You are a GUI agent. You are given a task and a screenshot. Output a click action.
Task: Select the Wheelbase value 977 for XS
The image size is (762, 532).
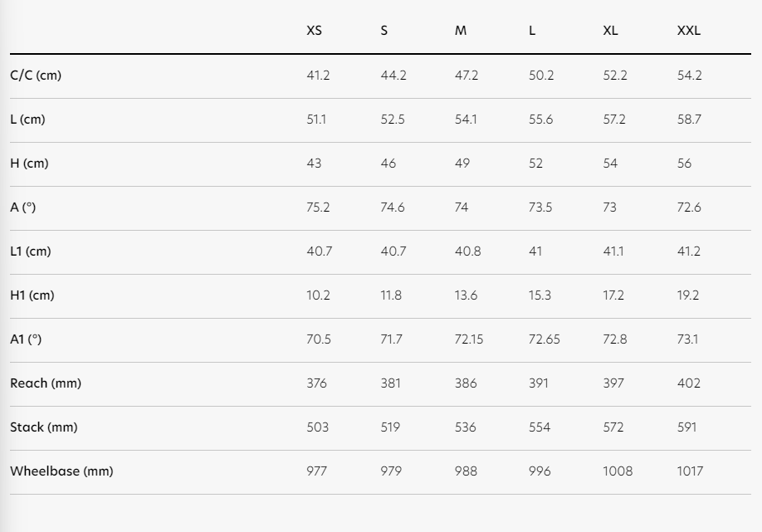click(x=316, y=471)
